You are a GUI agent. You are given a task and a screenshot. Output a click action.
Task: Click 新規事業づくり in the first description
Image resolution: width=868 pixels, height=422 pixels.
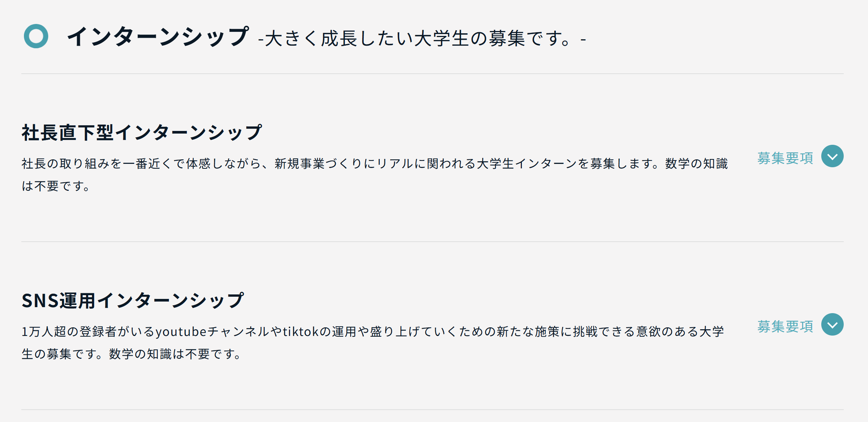[x=318, y=163]
